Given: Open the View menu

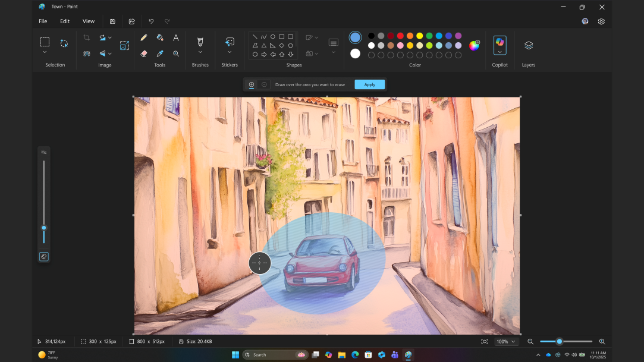Looking at the screenshot, I should 88,21.
